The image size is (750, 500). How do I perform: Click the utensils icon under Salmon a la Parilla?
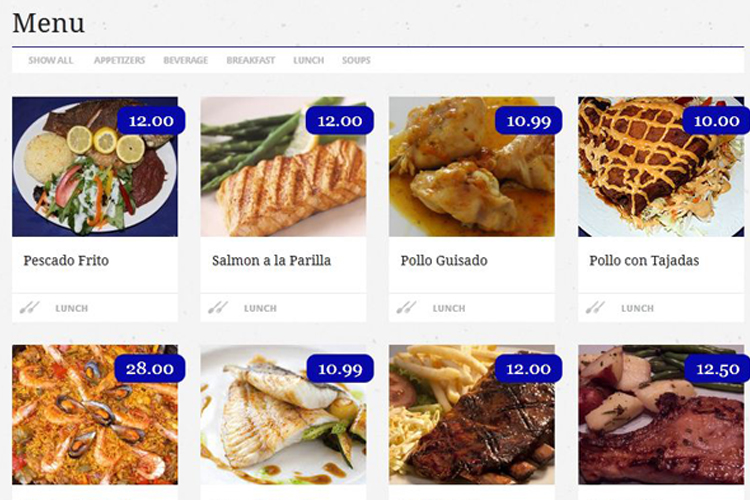(x=218, y=307)
